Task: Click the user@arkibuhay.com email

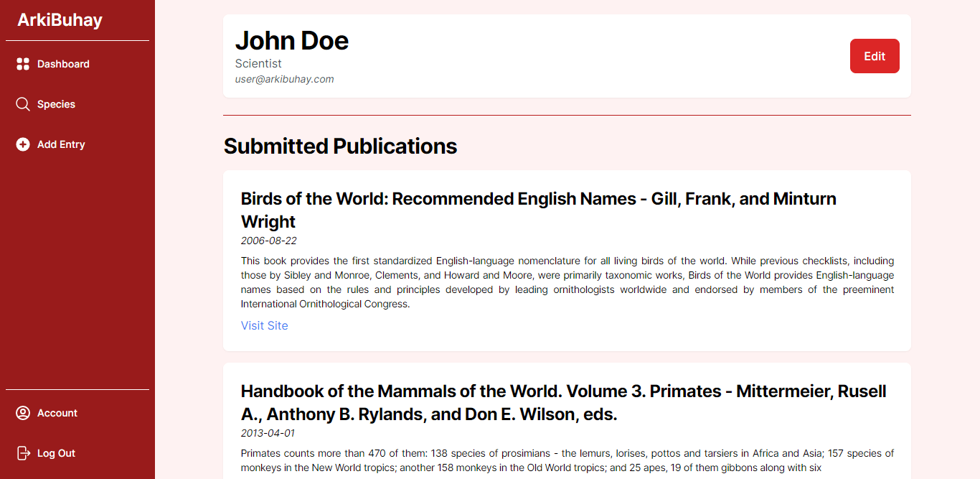Action: pyautogui.click(x=284, y=79)
